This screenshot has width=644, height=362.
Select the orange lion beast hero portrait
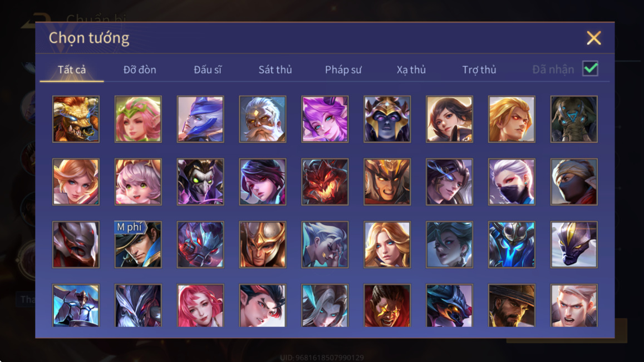(76, 119)
